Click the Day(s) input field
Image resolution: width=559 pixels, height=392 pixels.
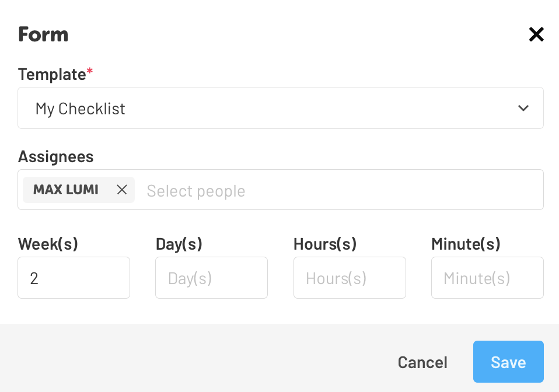tap(211, 278)
